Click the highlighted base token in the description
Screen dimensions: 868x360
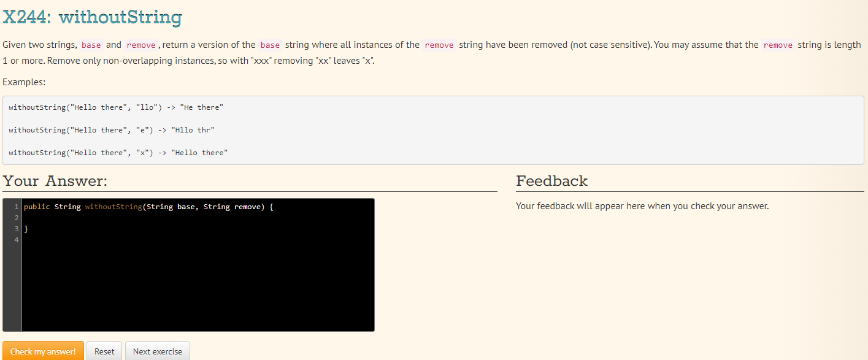pyautogui.click(x=91, y=44)
